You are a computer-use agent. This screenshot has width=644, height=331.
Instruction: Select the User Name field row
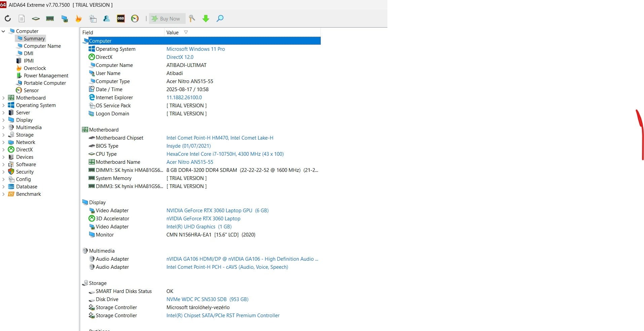(201, 73)
